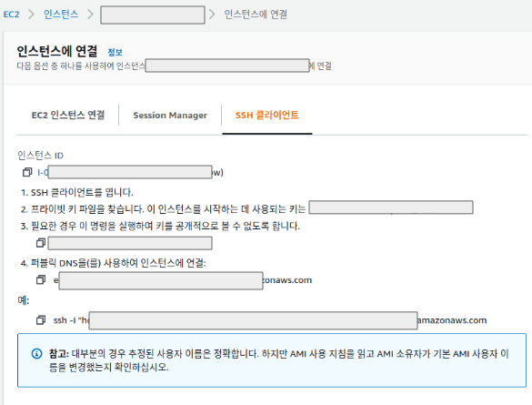Copy the instance ID value
532x405 pixels.
[27, 172]
